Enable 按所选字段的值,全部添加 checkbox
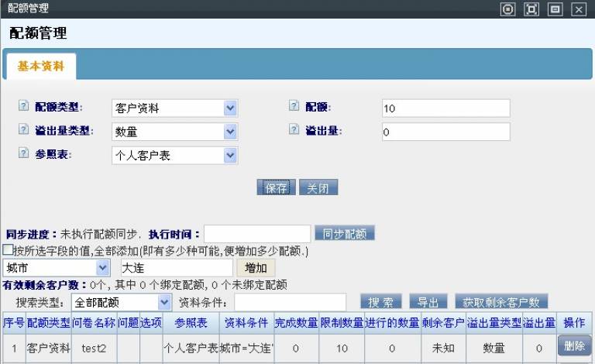Screen dimensions: 595x364 click(x=8, y=251)
